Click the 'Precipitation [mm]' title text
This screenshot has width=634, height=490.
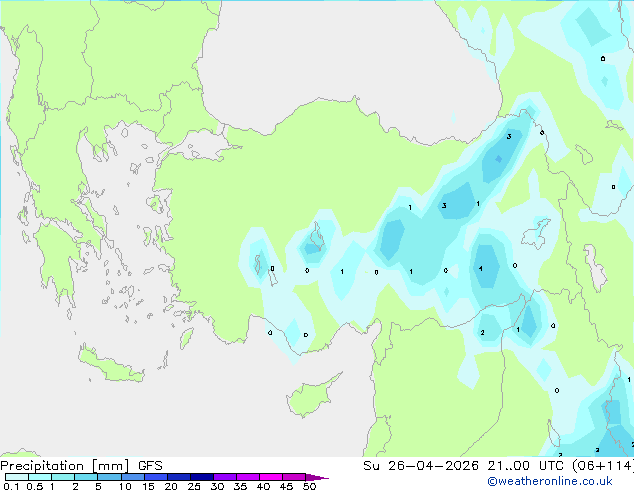pyautogui.click(x=65, y=466)
